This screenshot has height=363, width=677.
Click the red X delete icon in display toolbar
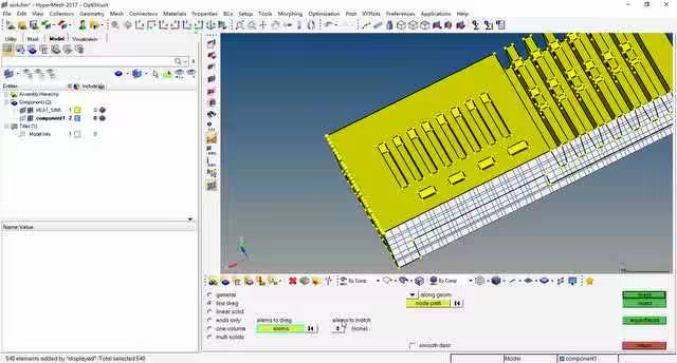(x=292, y=281)
